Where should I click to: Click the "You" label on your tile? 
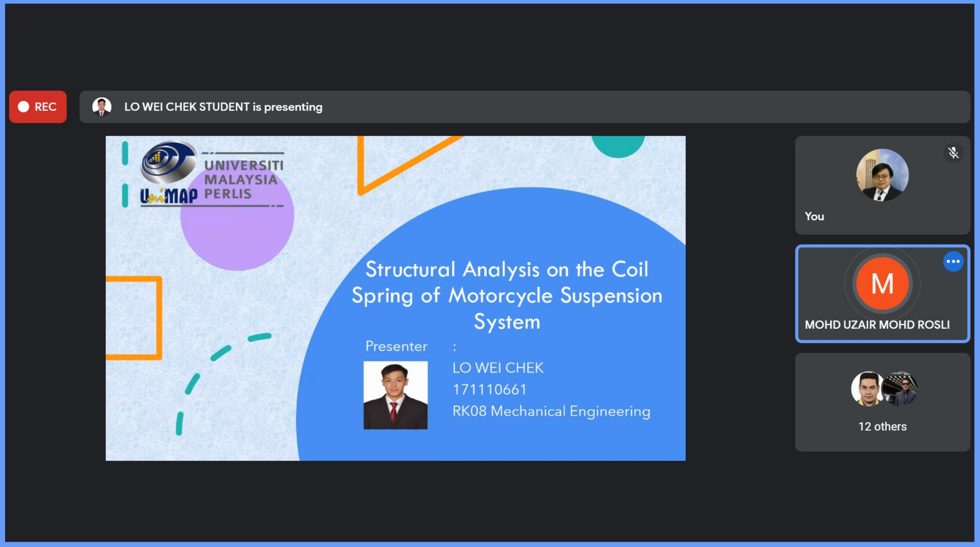(814, 217)
